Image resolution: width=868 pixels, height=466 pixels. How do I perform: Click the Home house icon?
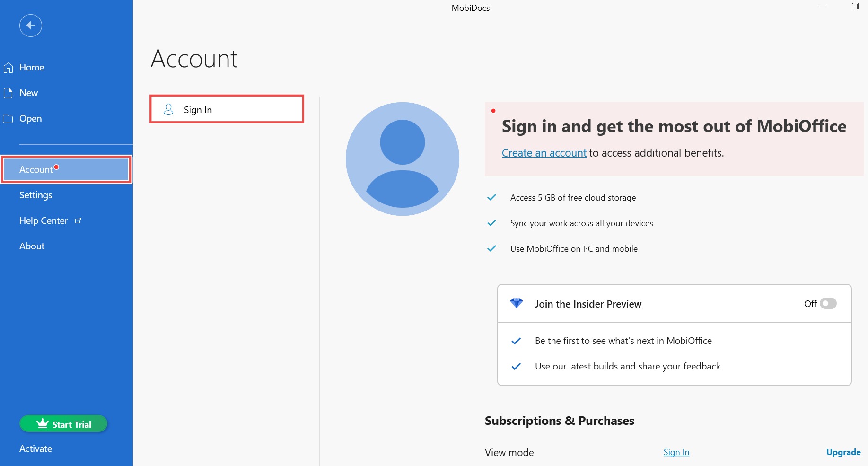(x=8, y=68)
